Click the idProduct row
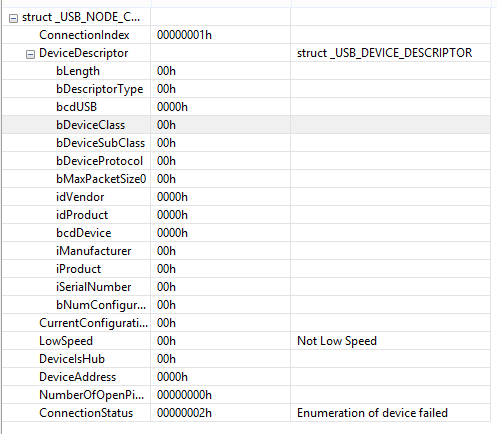The image size is (497, 434). (246, 215)
